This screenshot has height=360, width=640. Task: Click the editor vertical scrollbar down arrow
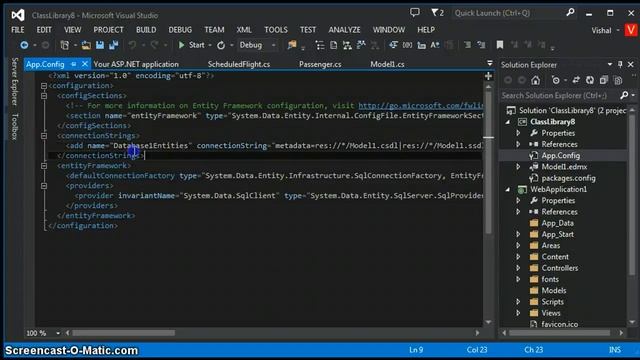point(488,322)
